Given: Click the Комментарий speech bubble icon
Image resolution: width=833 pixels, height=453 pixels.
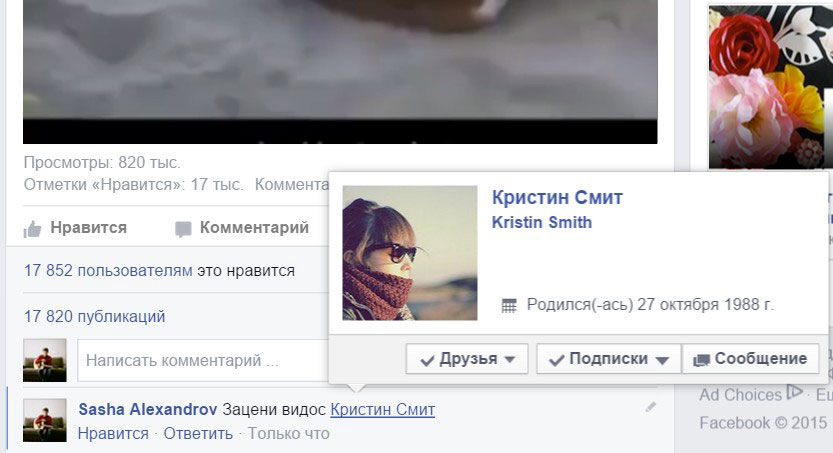Looking at the screenshot, I should point(183,229).
